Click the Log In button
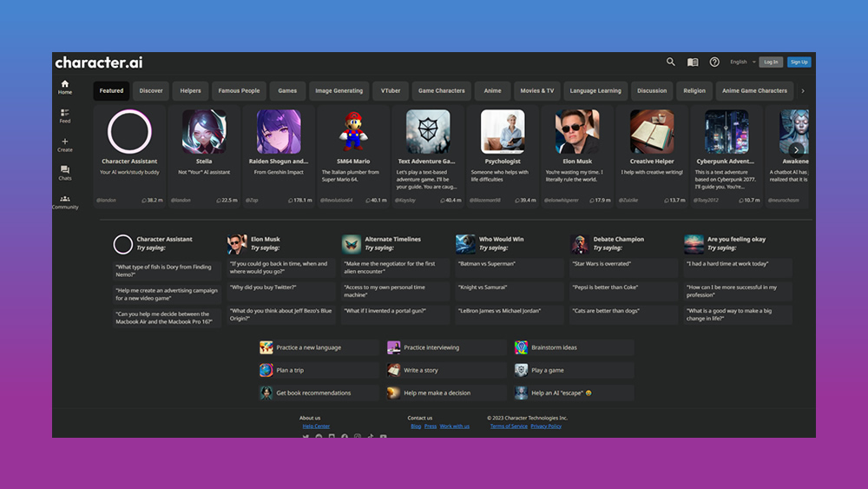The width and height of the screenshot is (868, 489). [771, 63]
